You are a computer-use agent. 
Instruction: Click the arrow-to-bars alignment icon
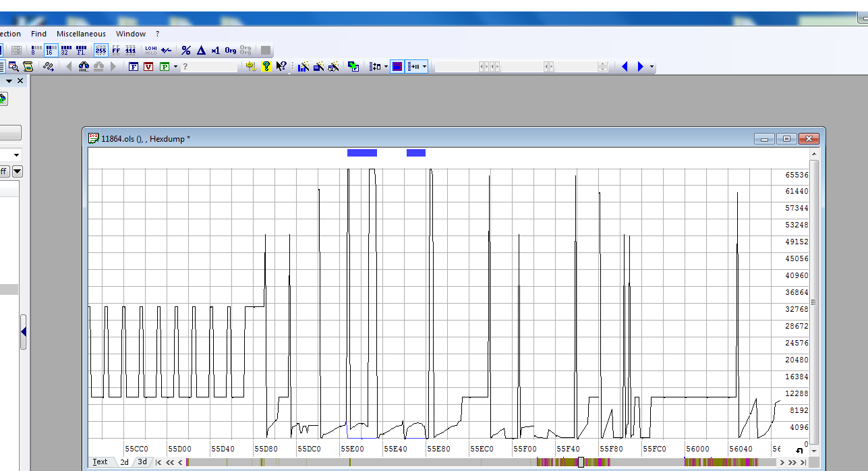point(415,67)
